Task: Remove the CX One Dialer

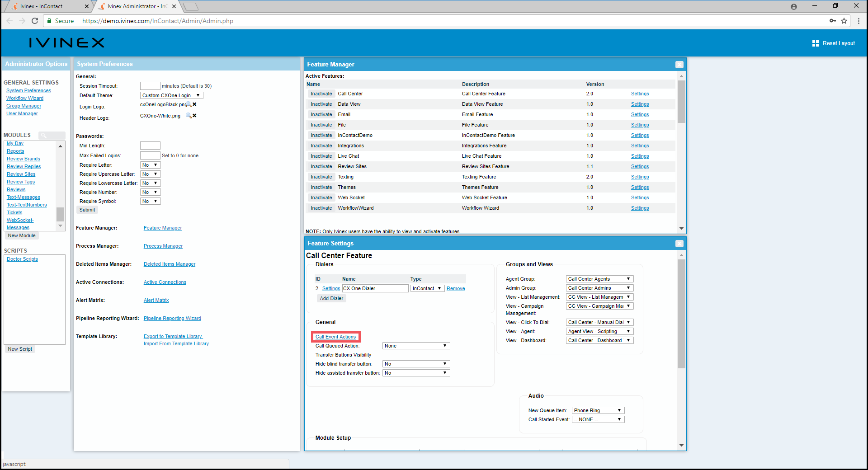Action: coord(456,288)
